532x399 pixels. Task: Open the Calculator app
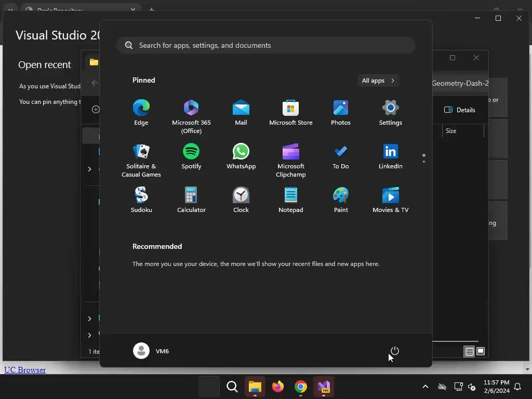coord(191,200)
